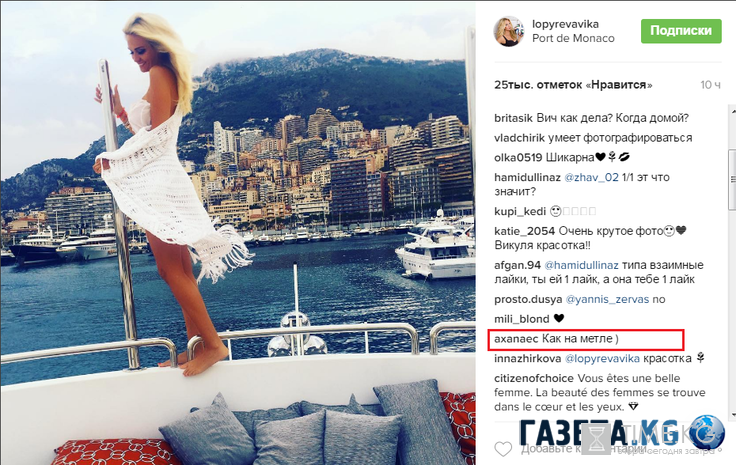Open vladchirik commenter profile

[x=519, y=138]
